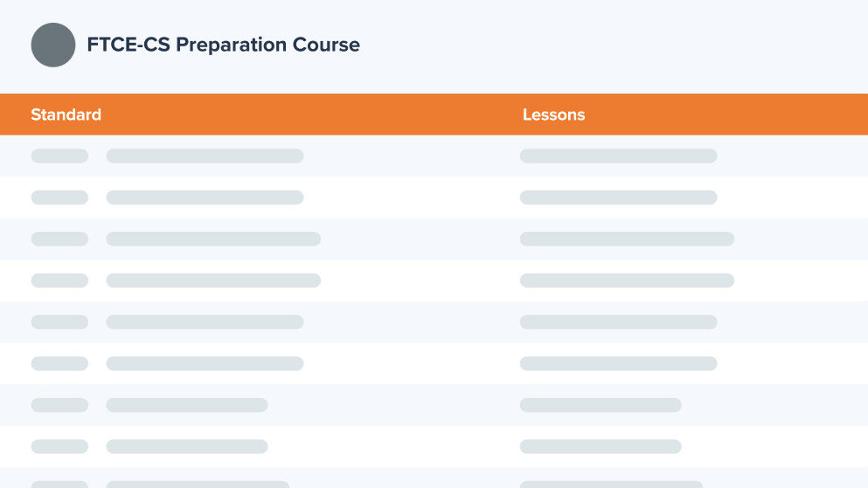The image size is (868, 488).
Task: Open the first row's lessons placeholder
Action: pyautogui.click(x=618, y=156)
